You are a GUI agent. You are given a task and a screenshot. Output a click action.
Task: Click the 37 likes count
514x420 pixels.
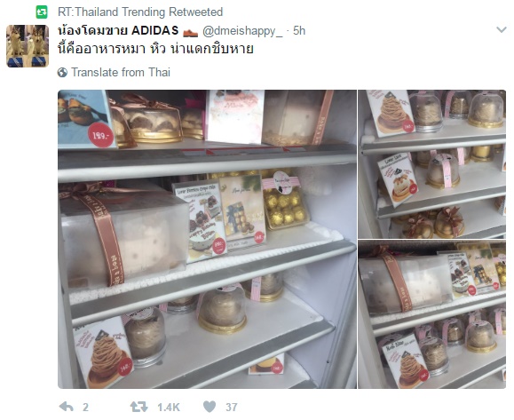pos(232,408)
